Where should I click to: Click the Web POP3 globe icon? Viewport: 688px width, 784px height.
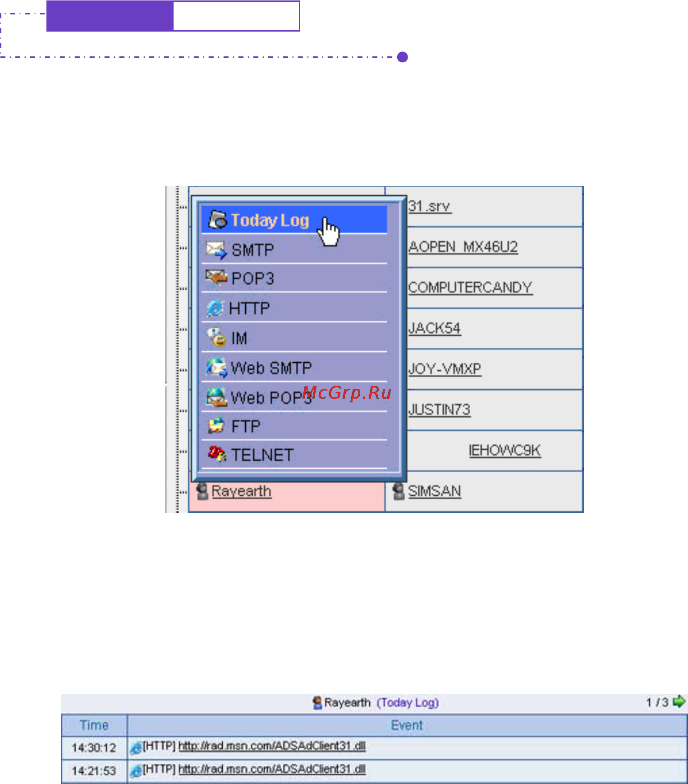pos(216,397)
